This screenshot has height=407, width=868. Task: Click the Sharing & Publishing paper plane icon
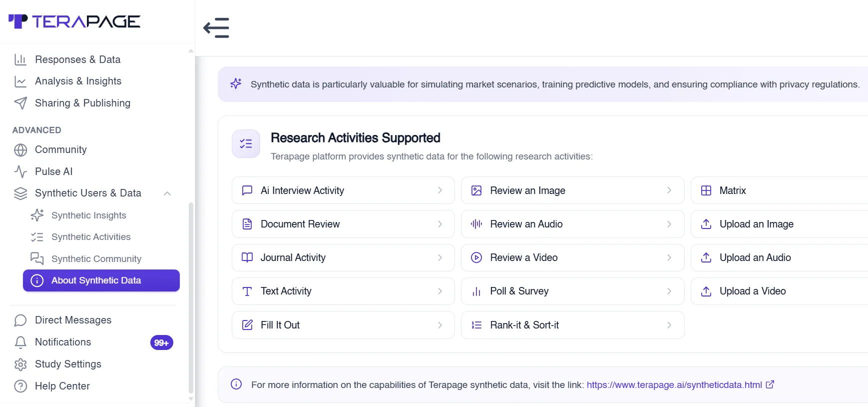[x=20, y=103]
